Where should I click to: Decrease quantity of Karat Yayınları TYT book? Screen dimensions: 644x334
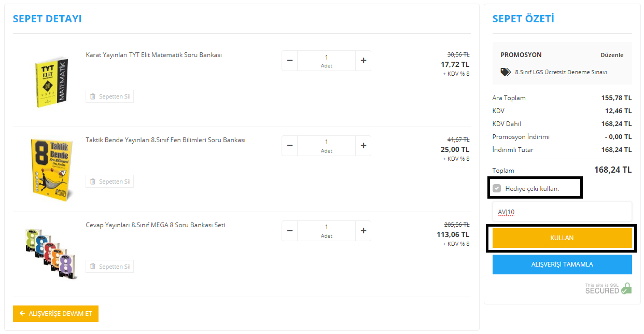[x=290, y=61]
